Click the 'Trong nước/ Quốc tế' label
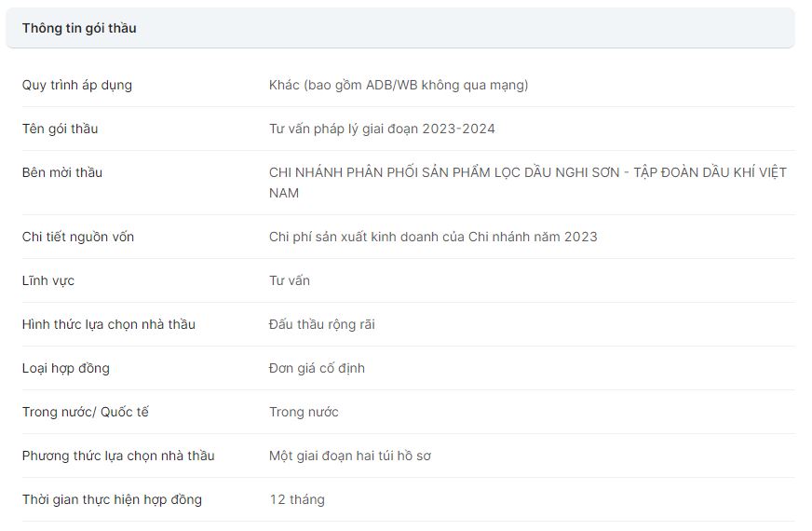This screenshot has height=531, width=812. pyautogui.click(x=86, y=412)
